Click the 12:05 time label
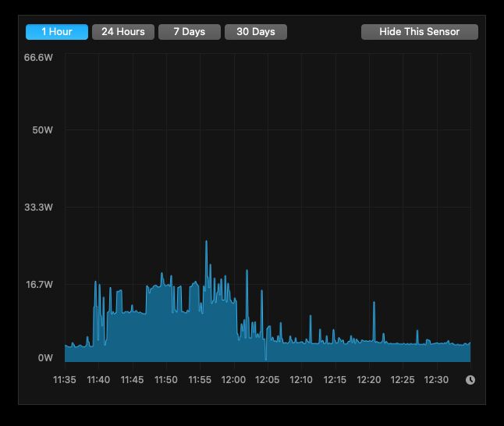 267,380
